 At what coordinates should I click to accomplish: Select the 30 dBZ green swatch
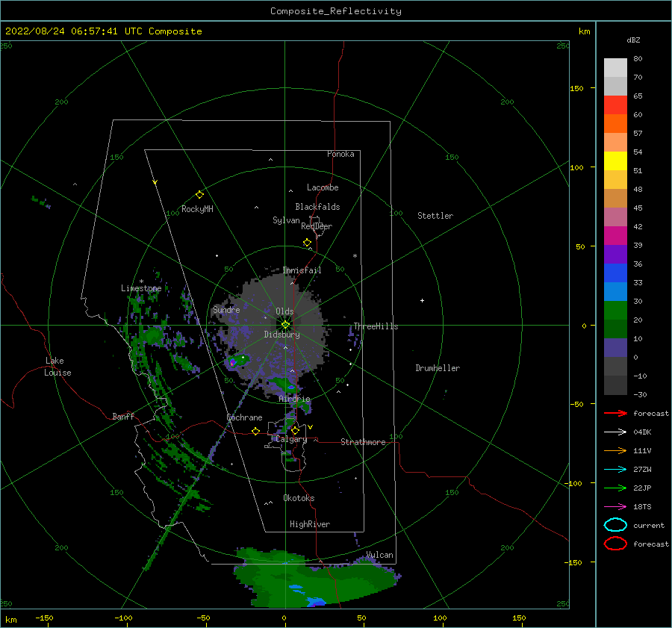tap(615, 311)
